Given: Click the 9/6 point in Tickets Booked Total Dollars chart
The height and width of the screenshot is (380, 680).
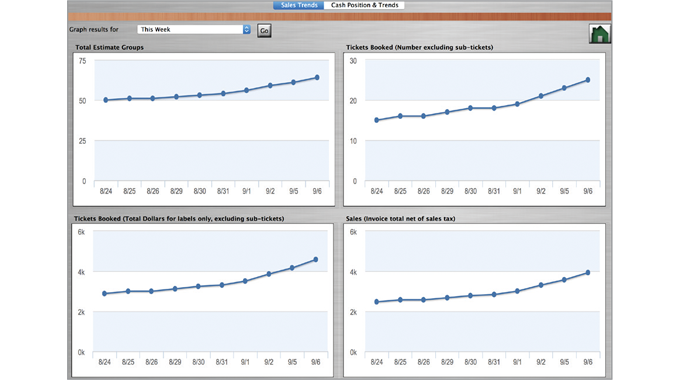Looking at the screenshot, I should (x=316, y=259).
